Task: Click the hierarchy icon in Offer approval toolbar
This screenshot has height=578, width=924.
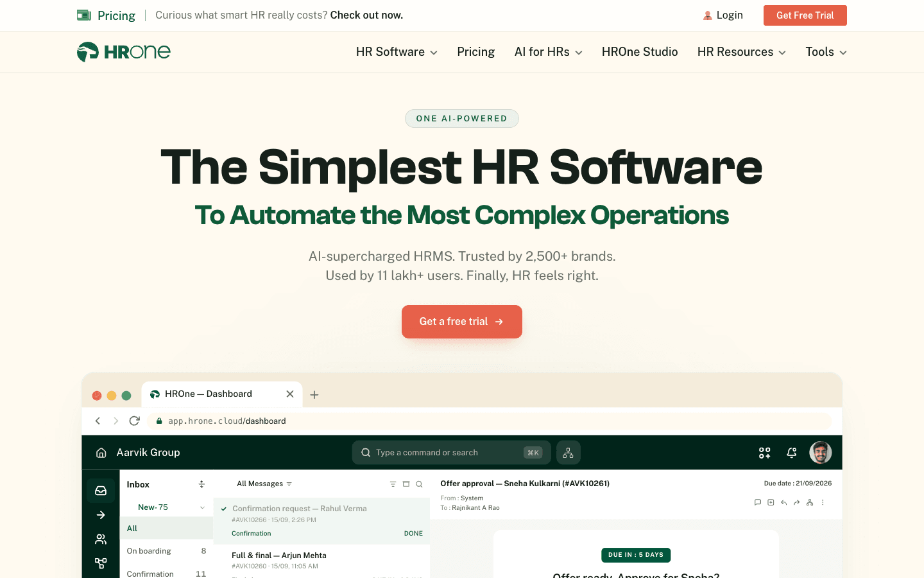Action: [810, 502]
